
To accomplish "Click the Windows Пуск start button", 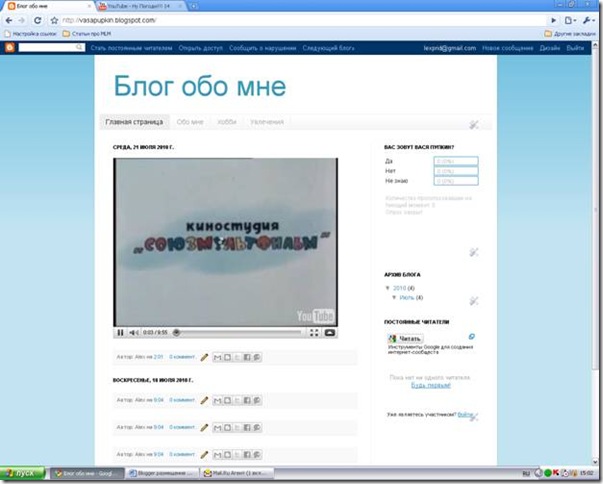I will [x=22, y=473].
